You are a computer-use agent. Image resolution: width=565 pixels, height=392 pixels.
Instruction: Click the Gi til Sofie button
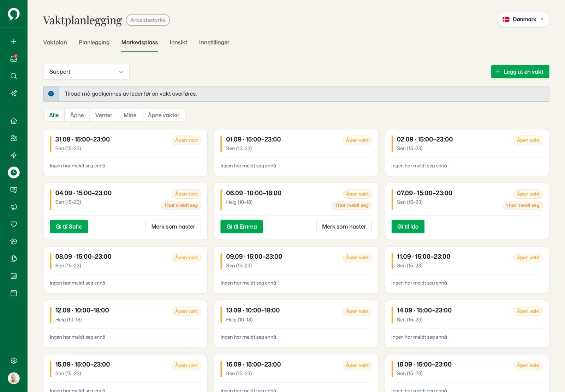coord(69,227)
